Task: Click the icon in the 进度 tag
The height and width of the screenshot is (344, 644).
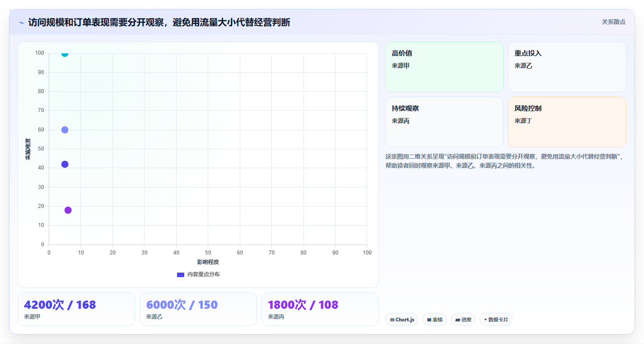Action: point(457,320)
